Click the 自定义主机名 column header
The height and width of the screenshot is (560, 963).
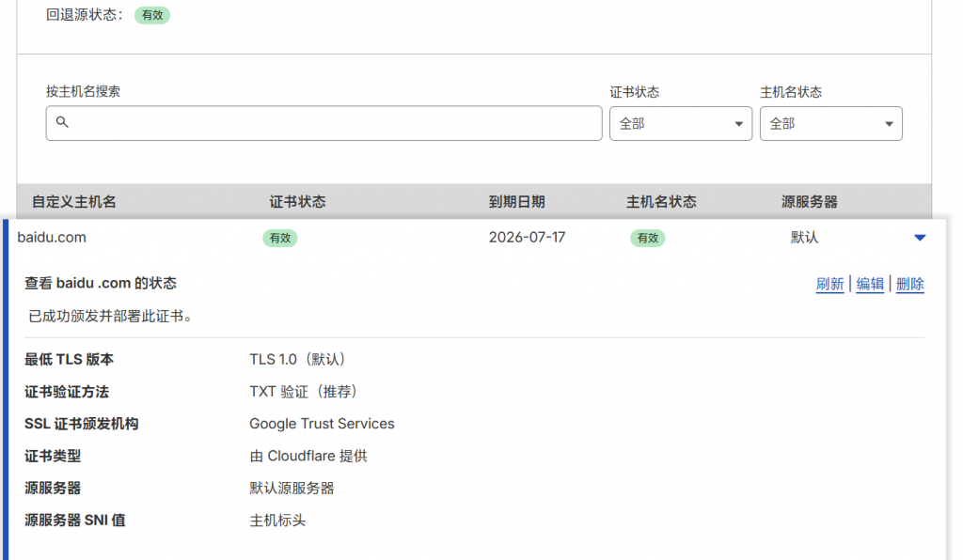pos(74,202)
